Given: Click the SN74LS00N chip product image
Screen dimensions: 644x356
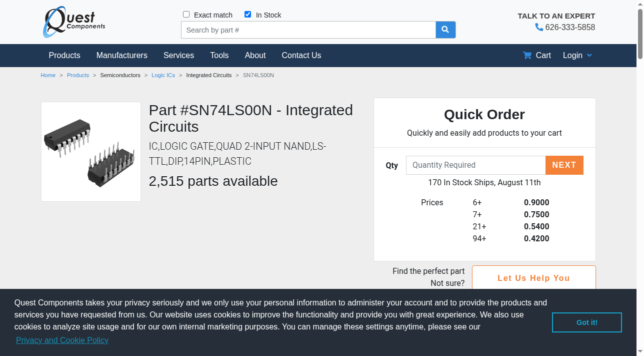Looking at the screenshot, I should [91, 152].
